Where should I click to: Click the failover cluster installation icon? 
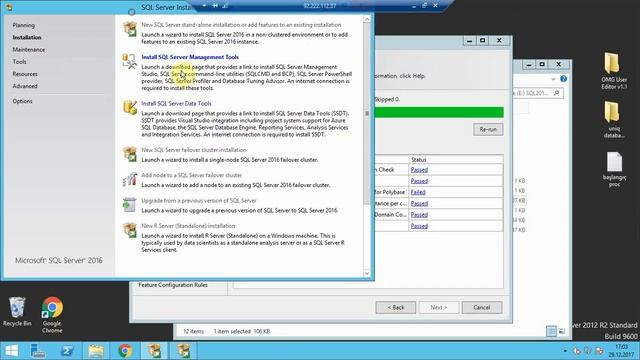130,154
